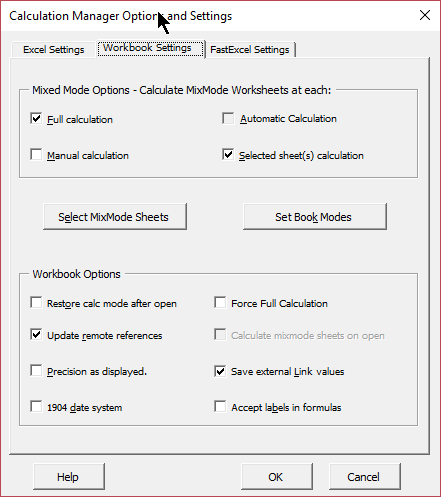
Task: Enable the 1904 date system option
Action: [x=36, y=407]
